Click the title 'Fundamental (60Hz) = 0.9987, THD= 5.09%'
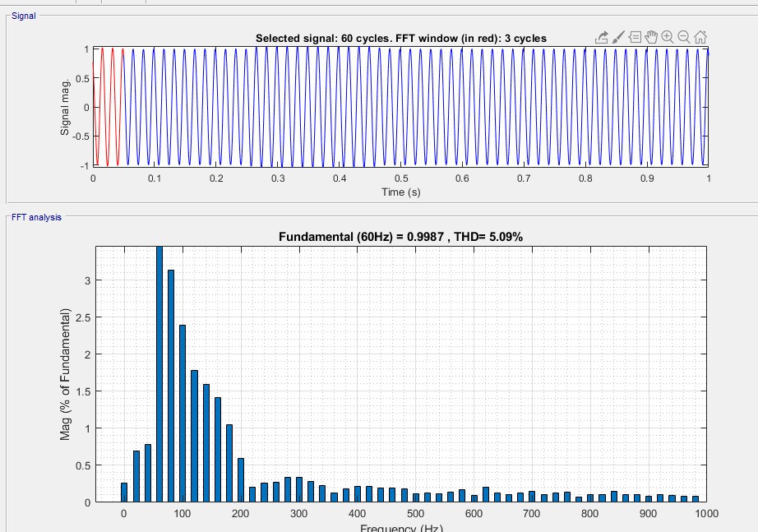Screen dimensions: 758x532 pyautogui.click(x=400, y=237)
